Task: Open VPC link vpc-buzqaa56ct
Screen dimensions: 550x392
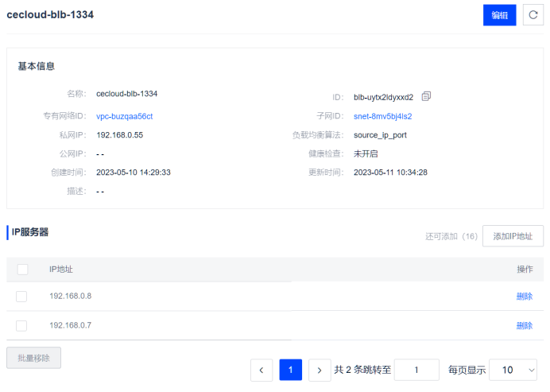Action: (124, 116)
